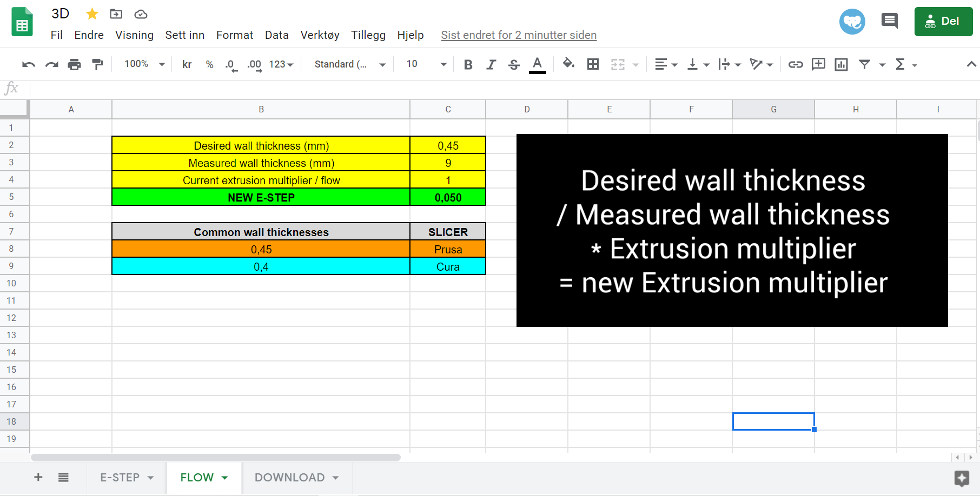
Task: Click the green Del share button
Action: click(x=944, y=22)
